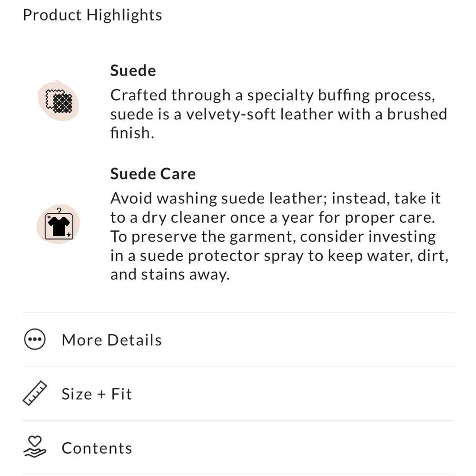The width and height of the screenshot is (476, 476).
Task: Click the Size + Fit ruler icon
Action: [35, 394]
